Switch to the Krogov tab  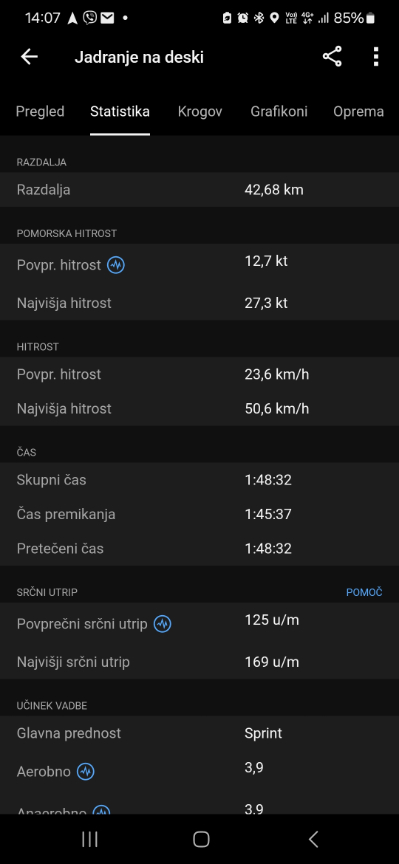[200, 111]
